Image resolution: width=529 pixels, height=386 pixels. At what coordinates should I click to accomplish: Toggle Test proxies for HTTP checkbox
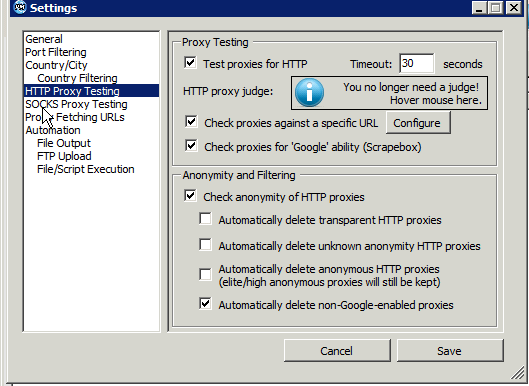coord(190,63)
